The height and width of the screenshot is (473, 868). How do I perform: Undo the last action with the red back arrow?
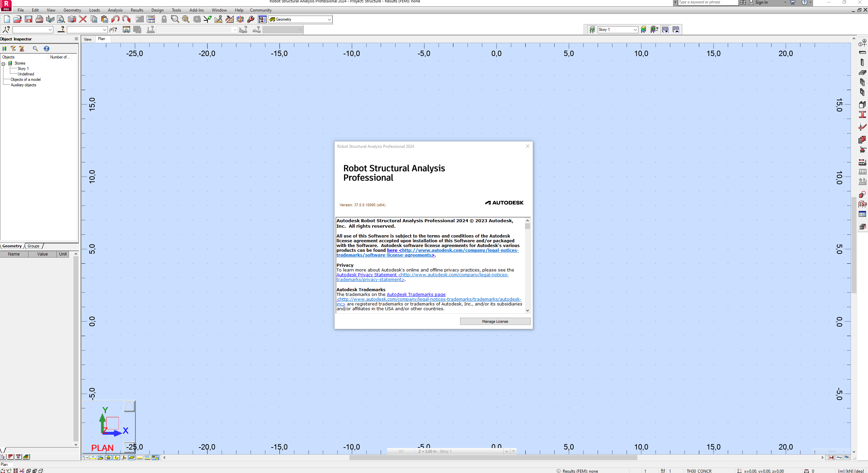coord(115,19)
